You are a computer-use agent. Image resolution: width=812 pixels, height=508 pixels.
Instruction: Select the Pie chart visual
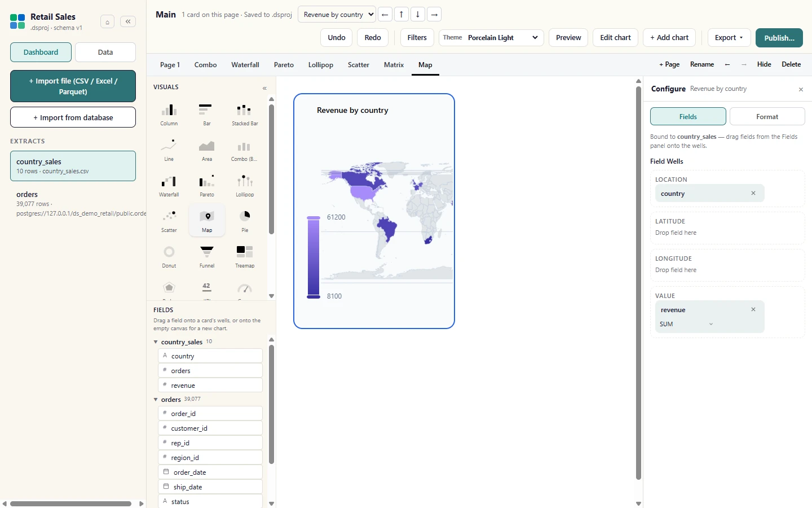tap(245, 221)
